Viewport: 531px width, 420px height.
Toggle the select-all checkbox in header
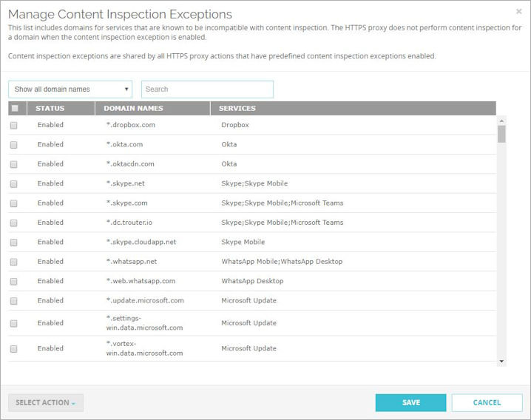(15, 109)
